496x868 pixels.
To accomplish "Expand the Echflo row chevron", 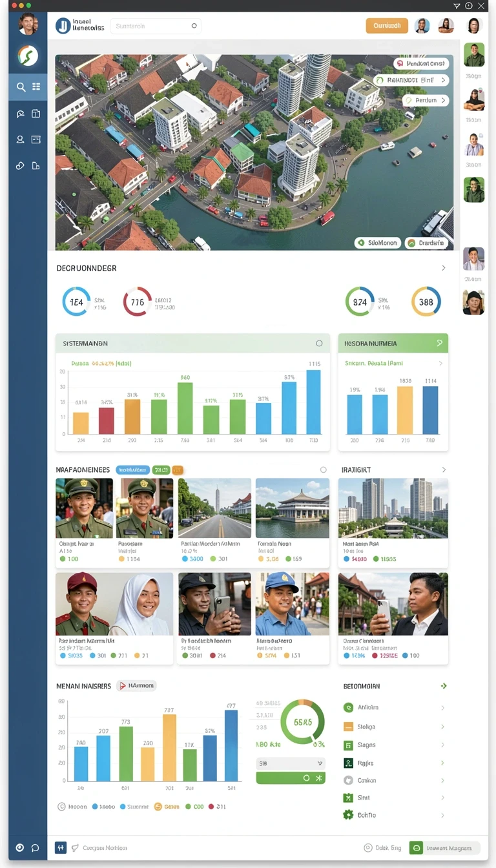I will (x=442, y=816).
